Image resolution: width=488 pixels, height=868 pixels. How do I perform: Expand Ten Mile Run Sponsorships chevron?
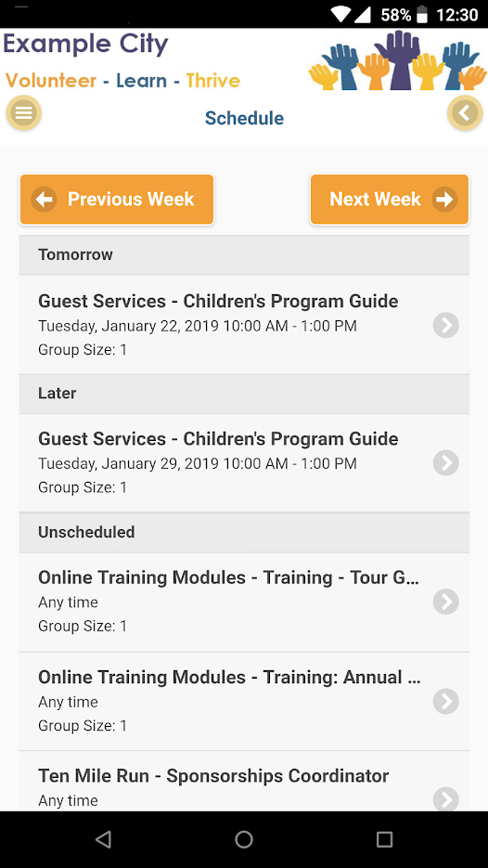pyautogui.click(x=446, y=799)
